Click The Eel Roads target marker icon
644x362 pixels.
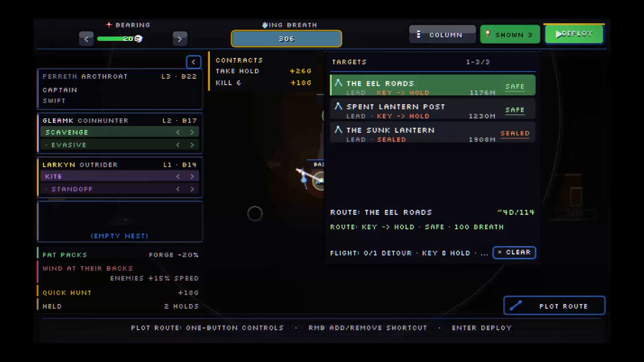coord(338,83)
